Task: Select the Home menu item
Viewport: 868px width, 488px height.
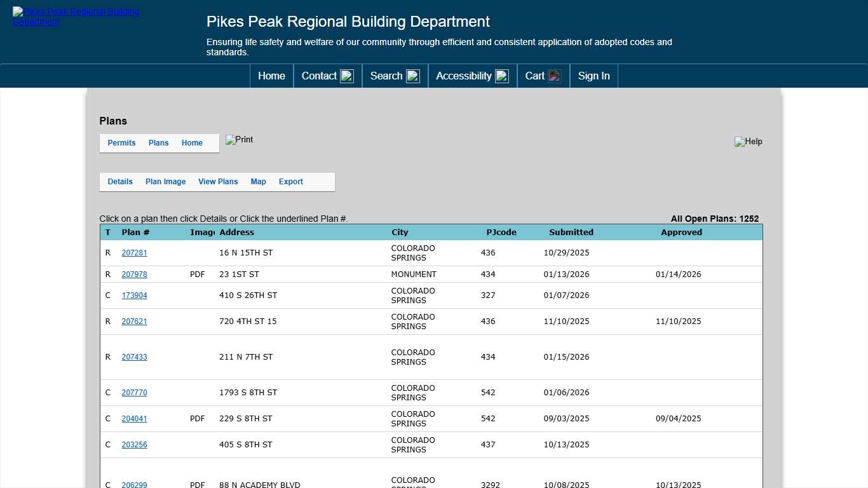Action: coord(271,76)
